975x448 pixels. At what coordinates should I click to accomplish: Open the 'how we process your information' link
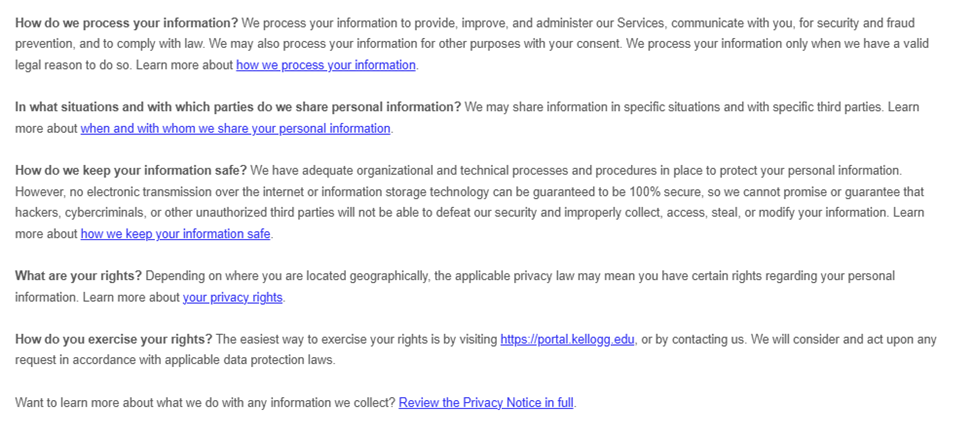325,65
